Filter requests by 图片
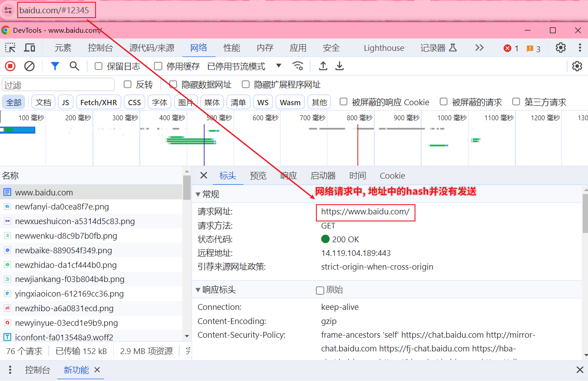 pyautogui.click(x=186, y=102)
